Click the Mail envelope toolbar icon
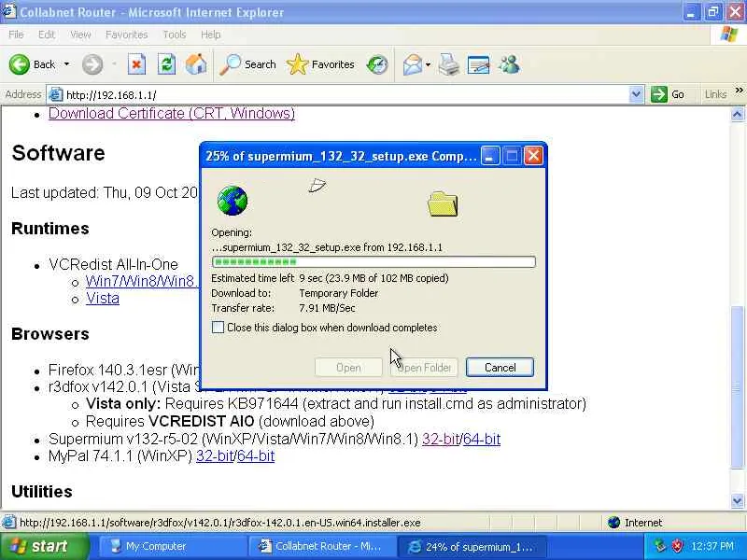This screenshot has width=747, height=560. (412, 64)
